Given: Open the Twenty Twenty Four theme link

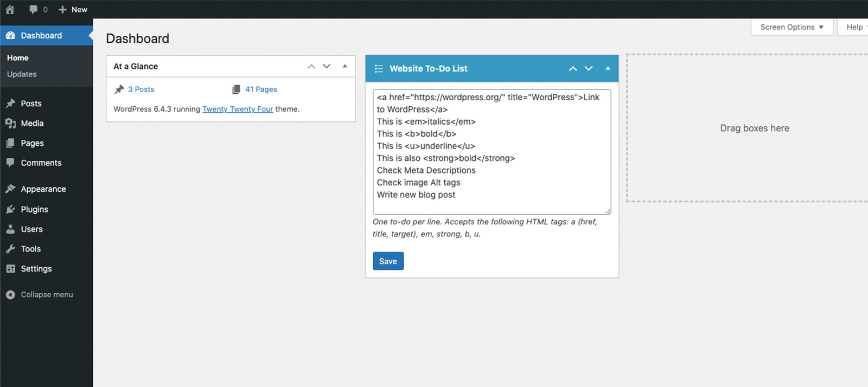Looking at the screenshot, I should coord(238,109).
